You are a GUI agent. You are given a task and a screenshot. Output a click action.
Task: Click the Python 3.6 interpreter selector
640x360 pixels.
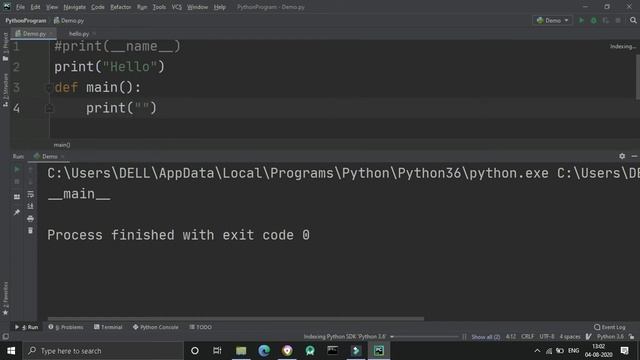(610, 337)
